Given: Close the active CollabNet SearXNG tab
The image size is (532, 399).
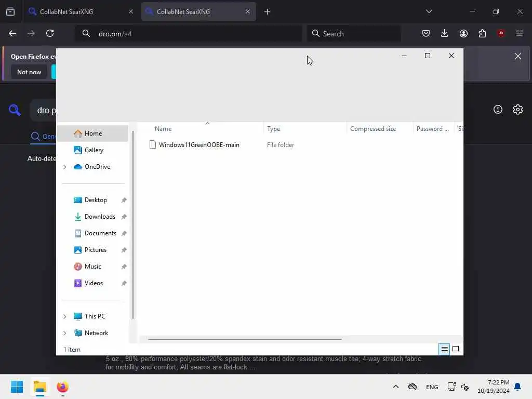Looking at the screenshot, I should point(248,11).
